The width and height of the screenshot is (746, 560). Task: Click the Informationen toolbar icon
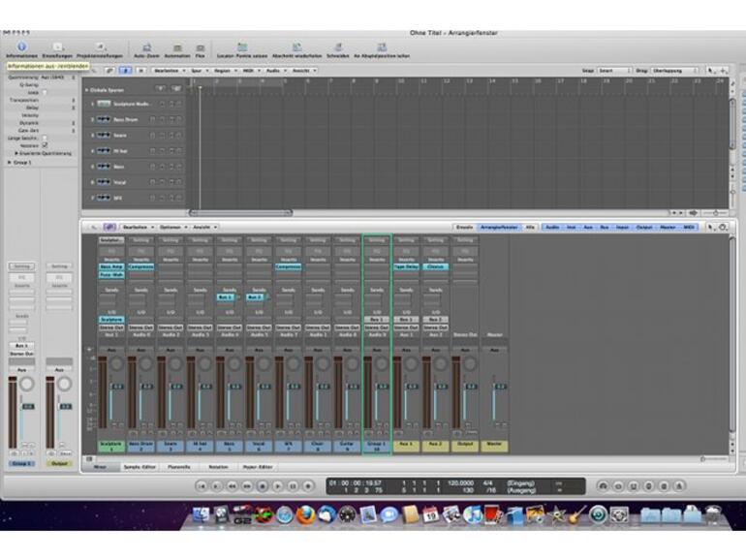tap(21, 47)
